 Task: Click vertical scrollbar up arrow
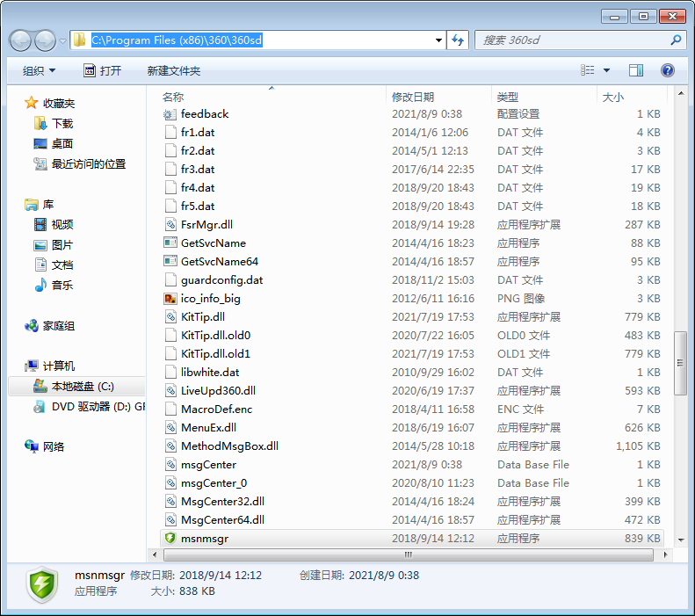680,93
